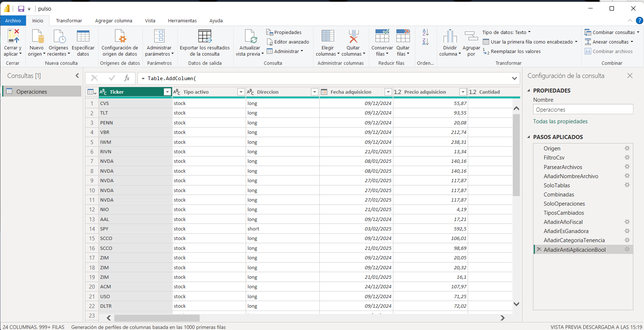
Task: Click the fx function icon
Action: 127,78
